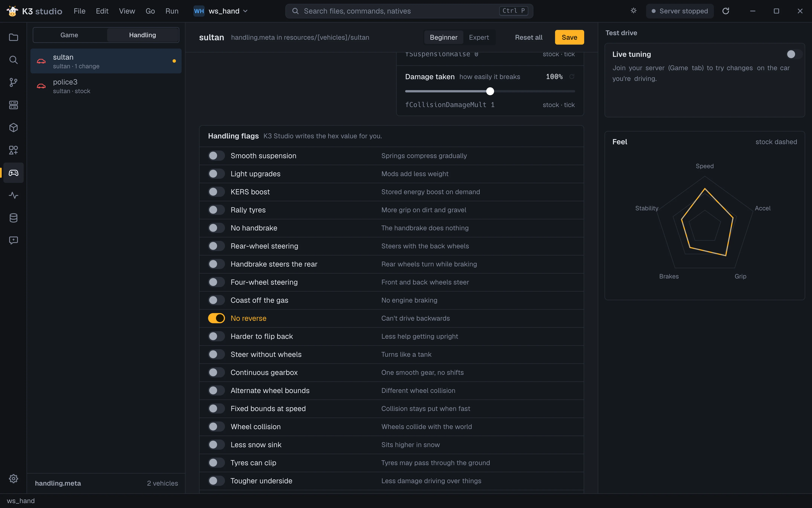Toggle the Four-wheel steering flag

coord(216,282)
